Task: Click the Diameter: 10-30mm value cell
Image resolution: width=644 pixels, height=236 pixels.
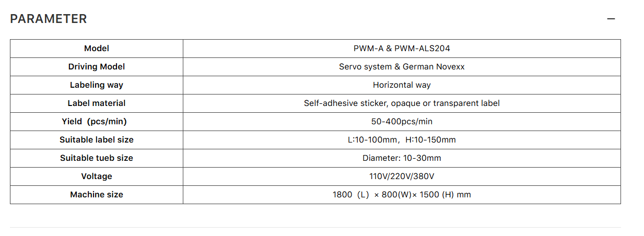Action: (x=402, y=158)
